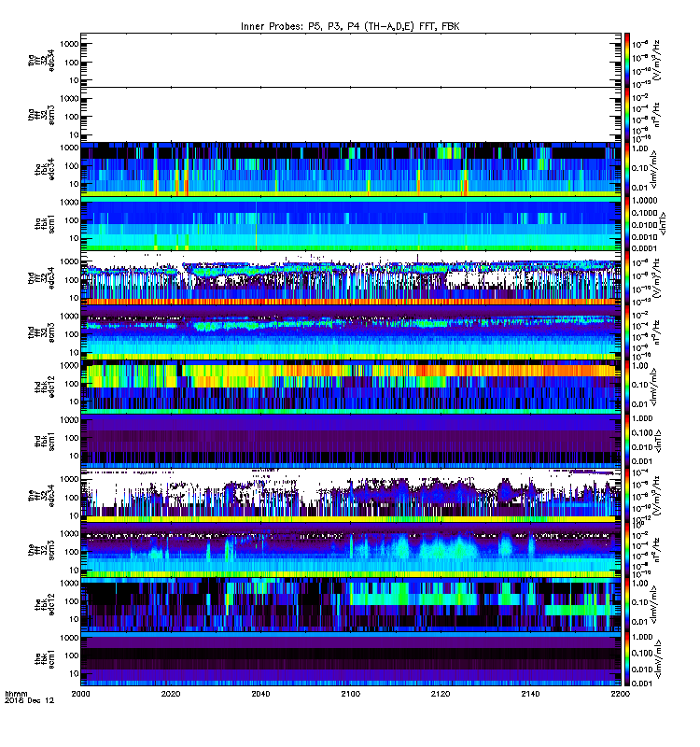Click the '<|mV/m|>' unit beside thd fbk edc12 color bar

click(x=655, y=387)
